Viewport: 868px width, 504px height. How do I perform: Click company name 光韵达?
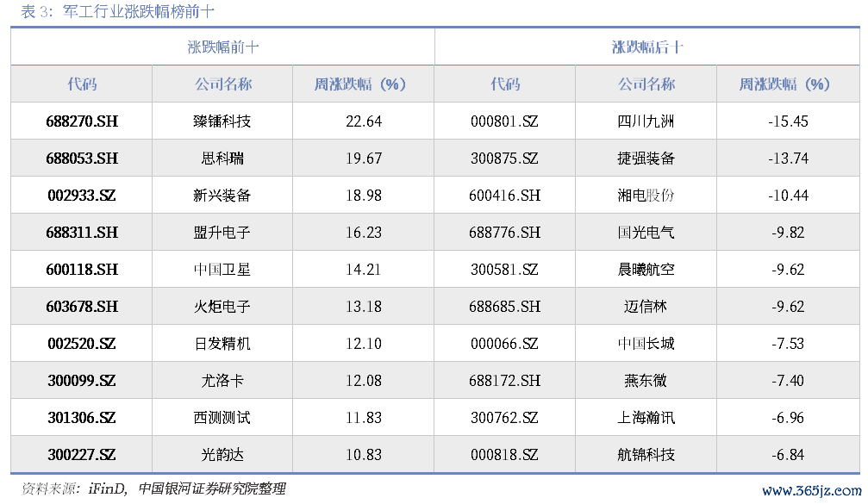tap(222, 455)
